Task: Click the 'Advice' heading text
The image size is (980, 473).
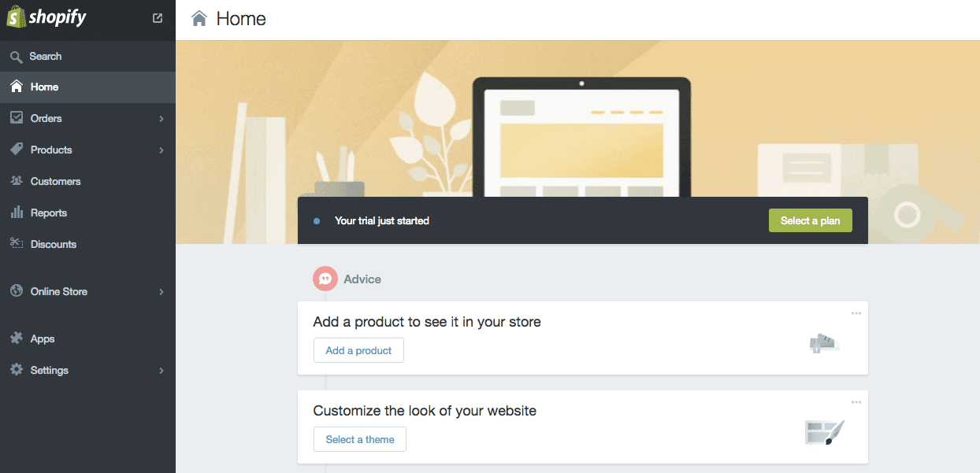Action: tap(362, 279)
